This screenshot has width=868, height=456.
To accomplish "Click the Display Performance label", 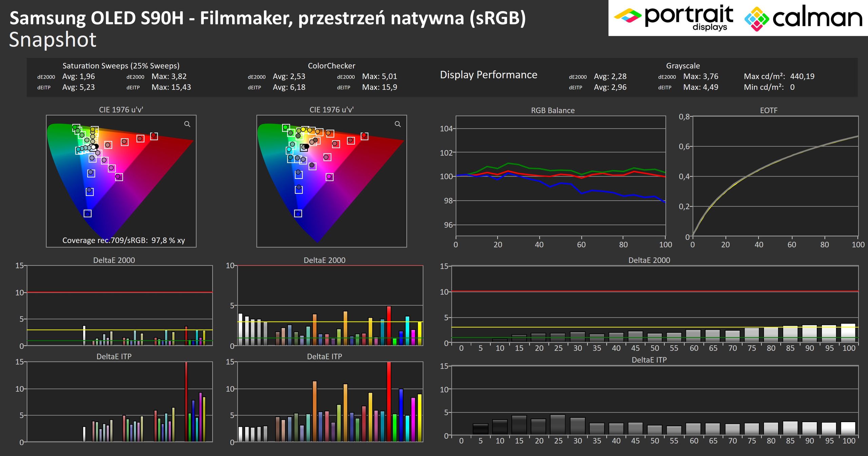I will click(x=489, y=75).
